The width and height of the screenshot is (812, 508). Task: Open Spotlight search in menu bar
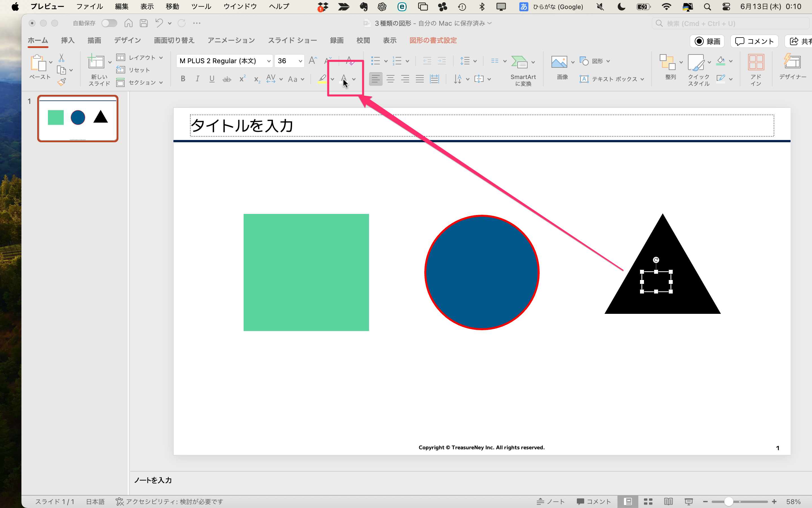click(x=707, y=7)
